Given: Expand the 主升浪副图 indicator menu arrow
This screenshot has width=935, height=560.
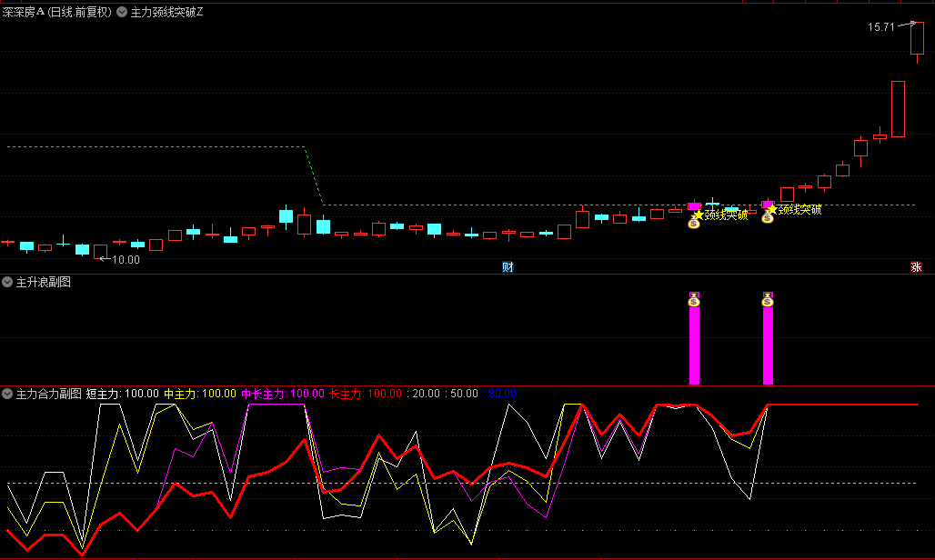Looking at the screenshot, I should (x=7, y=282).
